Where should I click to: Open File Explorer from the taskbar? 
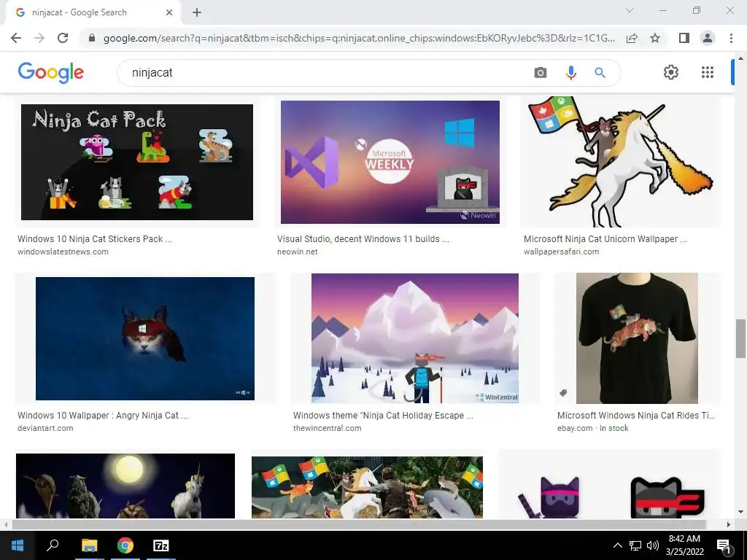click(x=89, y=545)
